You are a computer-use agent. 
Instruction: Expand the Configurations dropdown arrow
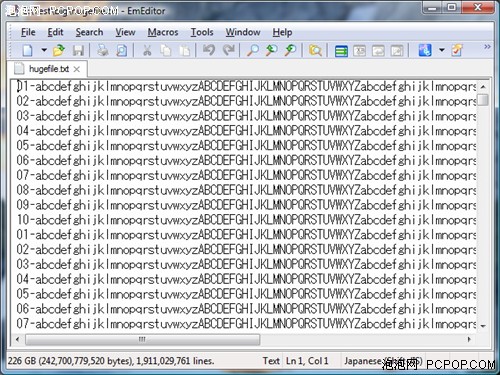pyautogui.click(x=442, y=50)
